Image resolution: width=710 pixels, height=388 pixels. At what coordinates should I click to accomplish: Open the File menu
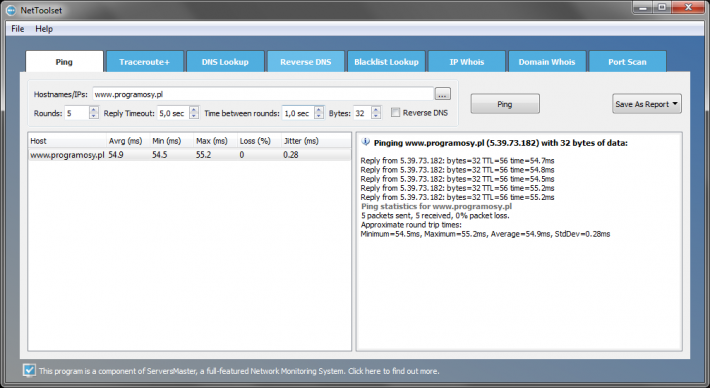tap(18, 29)
